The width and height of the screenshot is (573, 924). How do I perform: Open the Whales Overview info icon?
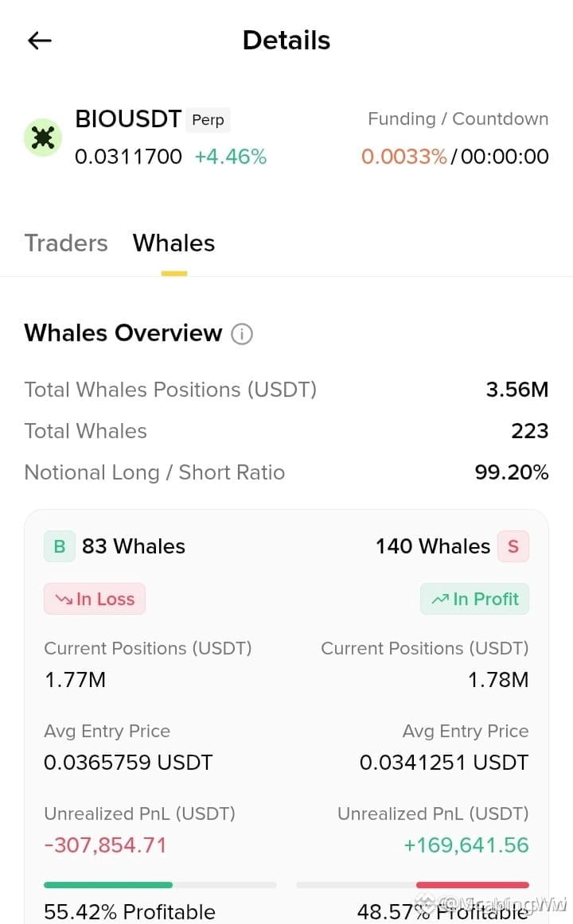click(x=242, y=333)
